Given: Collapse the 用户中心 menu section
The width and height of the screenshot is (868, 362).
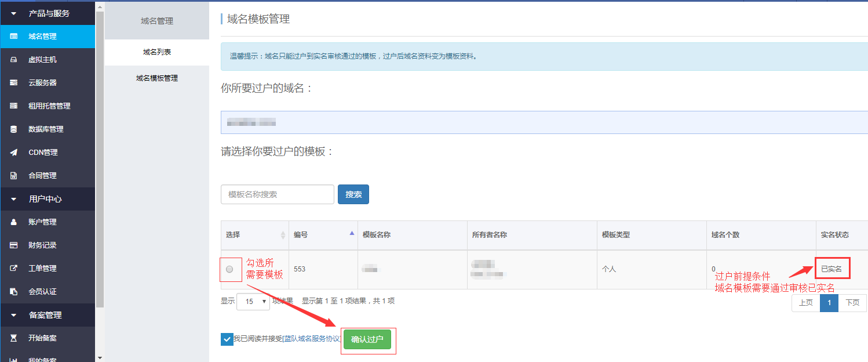Looking at the screenshot, I should [x=14, y=199].
